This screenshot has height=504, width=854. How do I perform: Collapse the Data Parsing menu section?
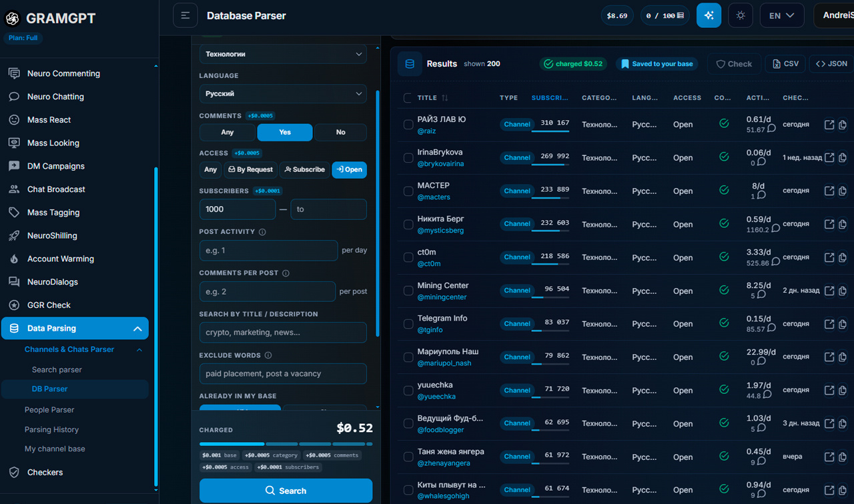(x=137, y=329)
